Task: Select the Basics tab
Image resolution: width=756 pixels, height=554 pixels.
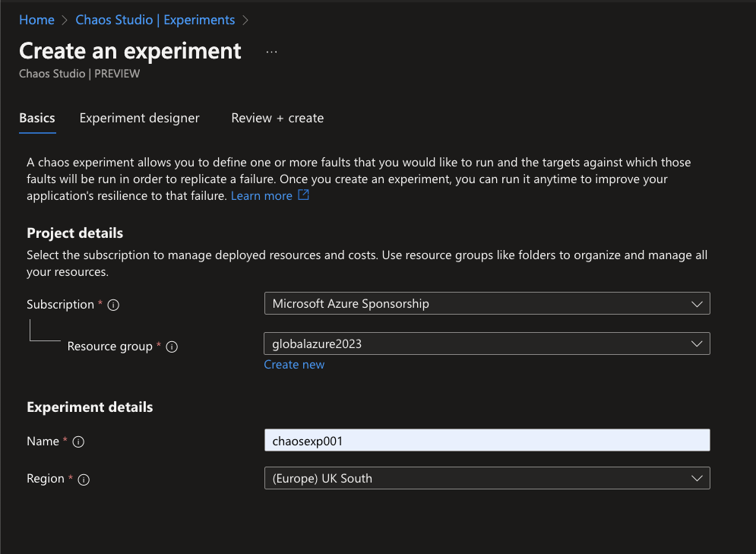Action: pyautogui.click(x=37, y=118)
